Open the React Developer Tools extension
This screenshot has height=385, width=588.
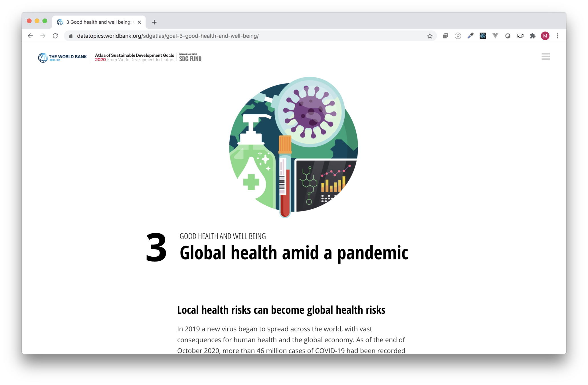pyautogui.click(x=483, y=36)
